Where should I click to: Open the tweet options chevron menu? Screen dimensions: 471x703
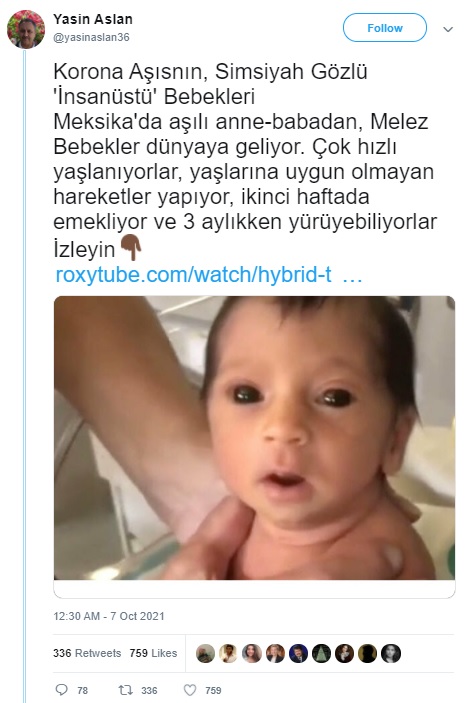[448, 30]
